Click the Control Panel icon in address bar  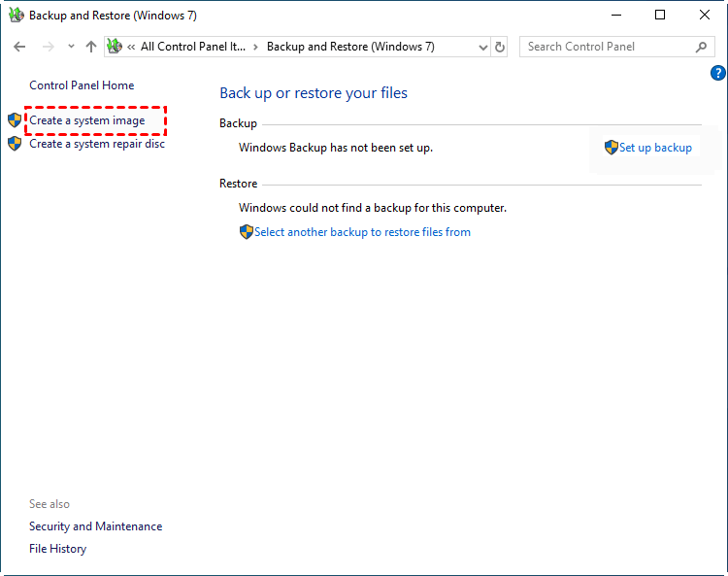116,47
